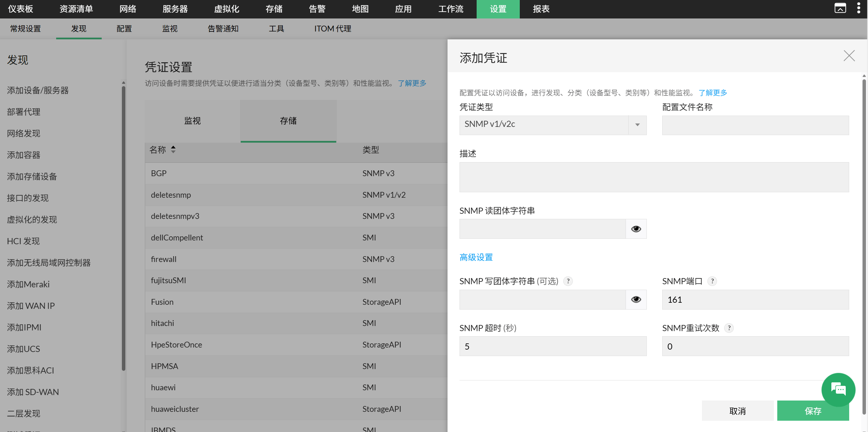The width and height of the screenshot is (868, 432).
Task: Click the SNMP 超时 field
Action: 553,346
